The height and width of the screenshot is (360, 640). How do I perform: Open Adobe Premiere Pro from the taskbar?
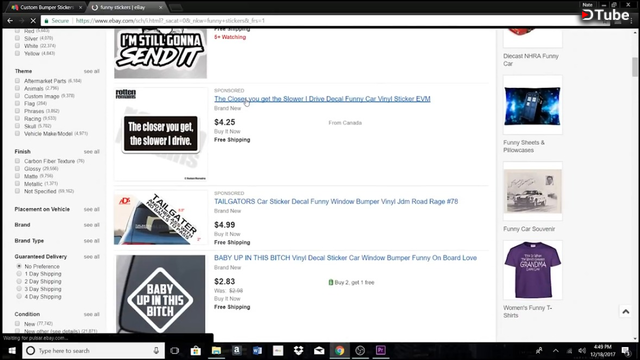[380, 351]
